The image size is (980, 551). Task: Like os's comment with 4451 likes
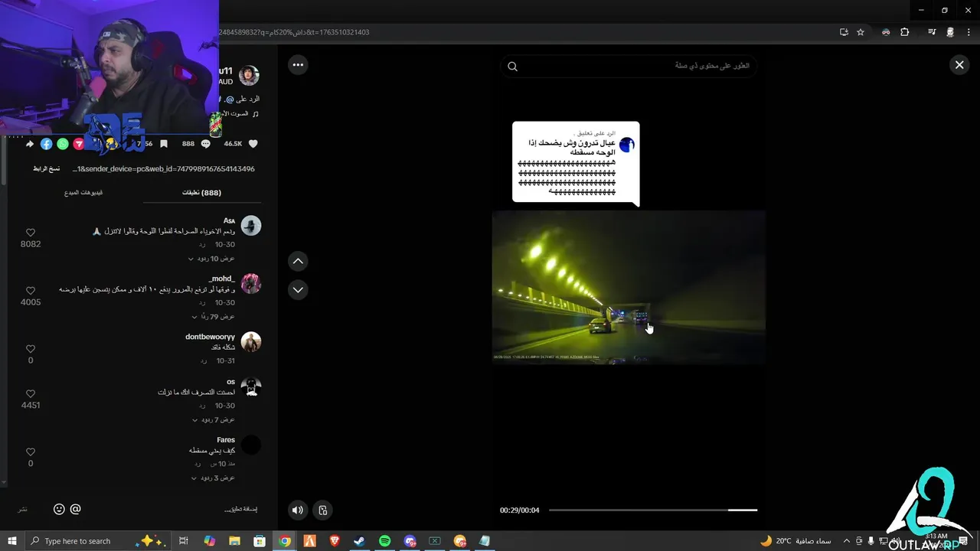pos(31,393)
